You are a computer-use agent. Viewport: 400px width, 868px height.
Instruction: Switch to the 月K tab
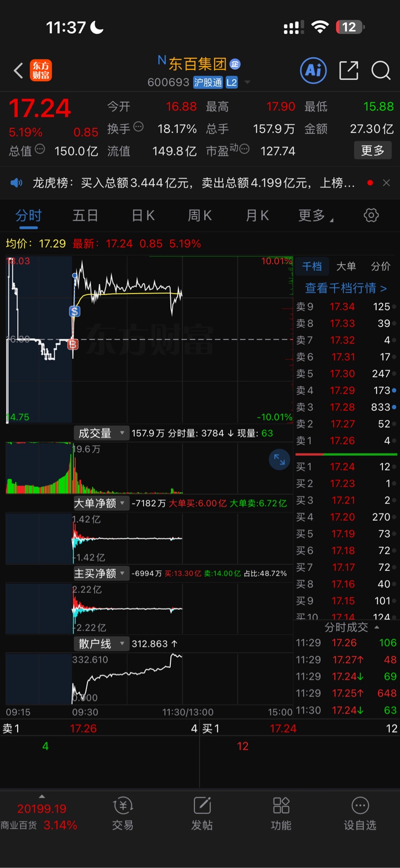coord(257,216)
